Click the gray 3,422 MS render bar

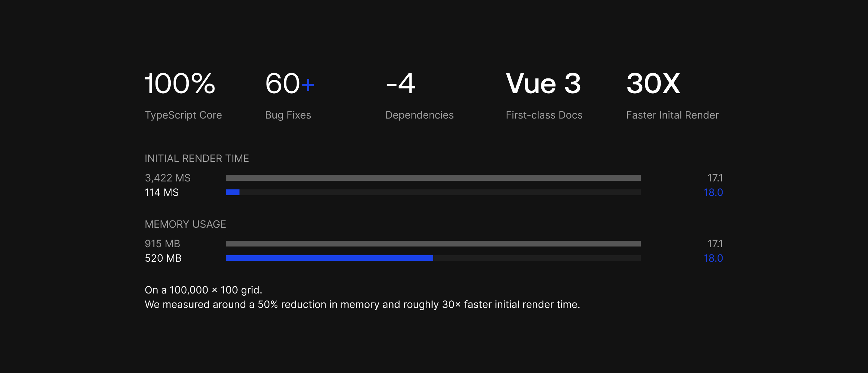(433, 178)
